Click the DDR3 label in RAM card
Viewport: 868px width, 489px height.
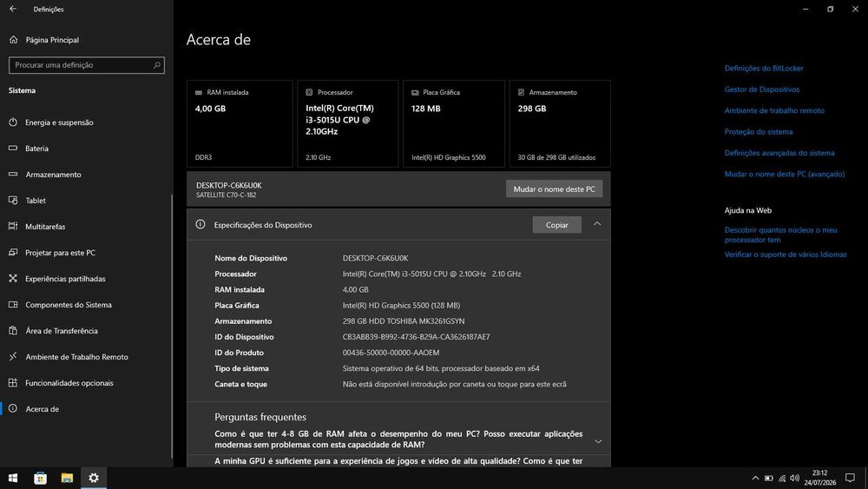click(x=203, y=158)
